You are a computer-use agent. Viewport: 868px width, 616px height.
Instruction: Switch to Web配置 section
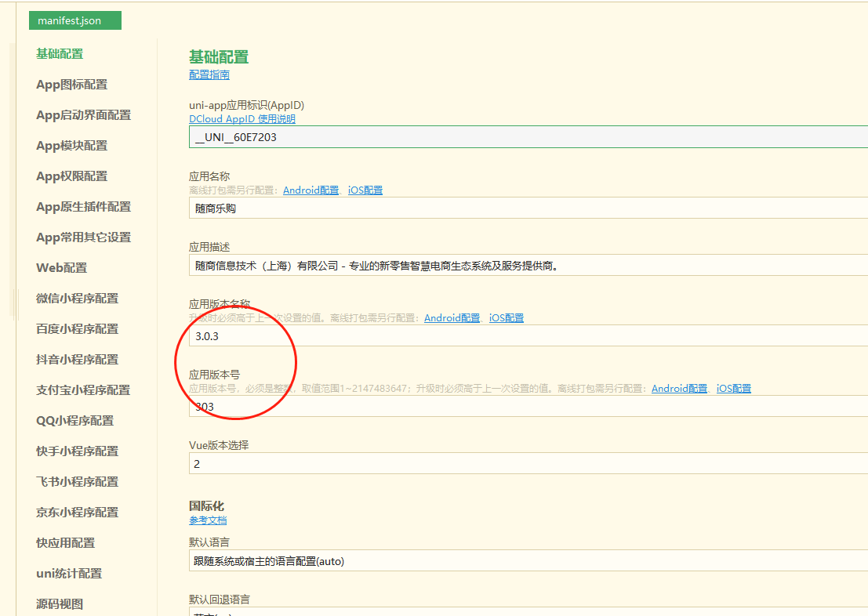tap(62, 268)
